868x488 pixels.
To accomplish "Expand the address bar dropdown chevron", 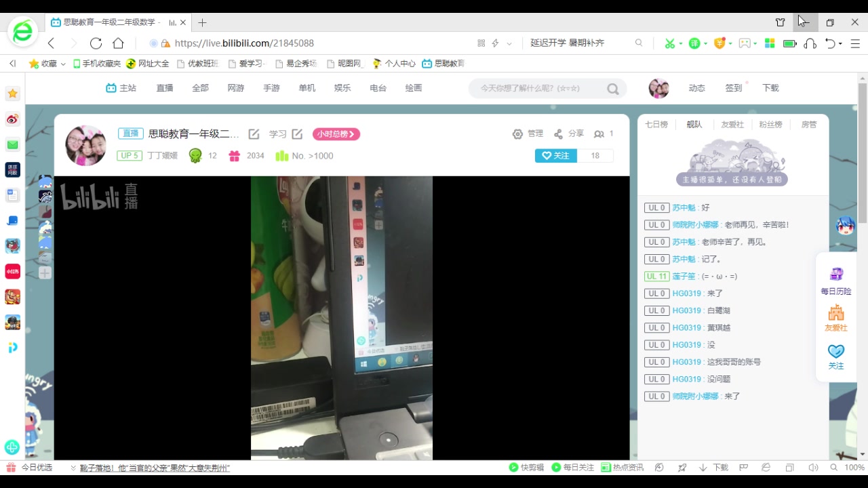I will coord(509,43).
